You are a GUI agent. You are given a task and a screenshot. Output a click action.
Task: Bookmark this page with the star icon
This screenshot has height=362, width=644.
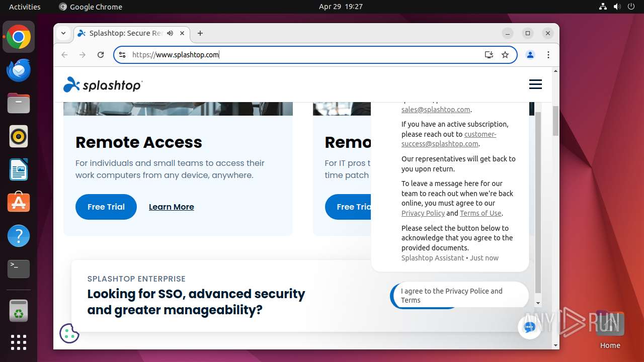click(x=505, y=55)
